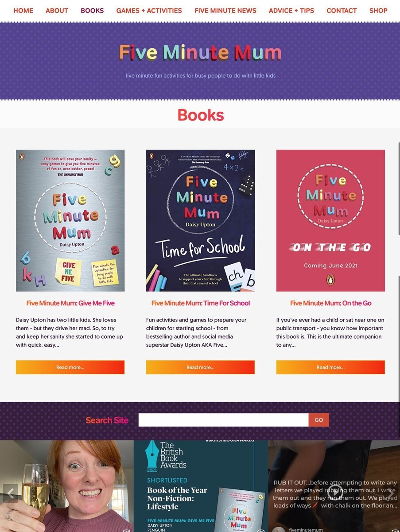The width and height of the screenshot is (400, 532).
Task: Click Read more under Time For School
Action: (x=200, y=367)
